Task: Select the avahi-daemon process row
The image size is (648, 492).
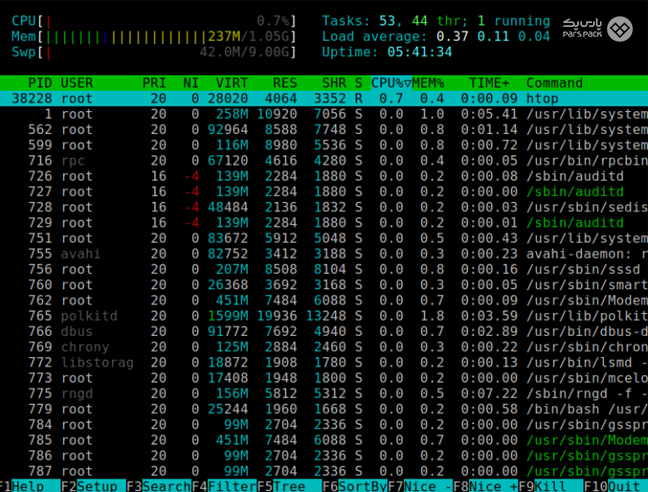Action: 324,254
